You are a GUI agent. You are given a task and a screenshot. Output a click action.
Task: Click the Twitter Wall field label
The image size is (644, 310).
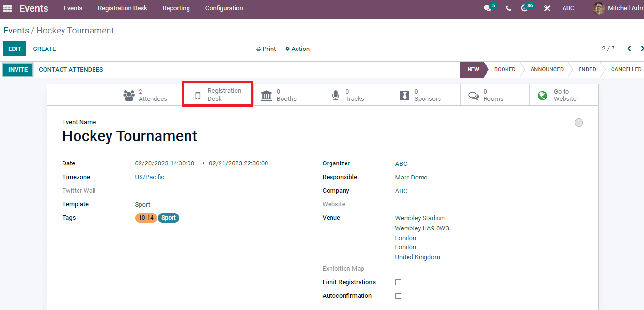[79, 191]
